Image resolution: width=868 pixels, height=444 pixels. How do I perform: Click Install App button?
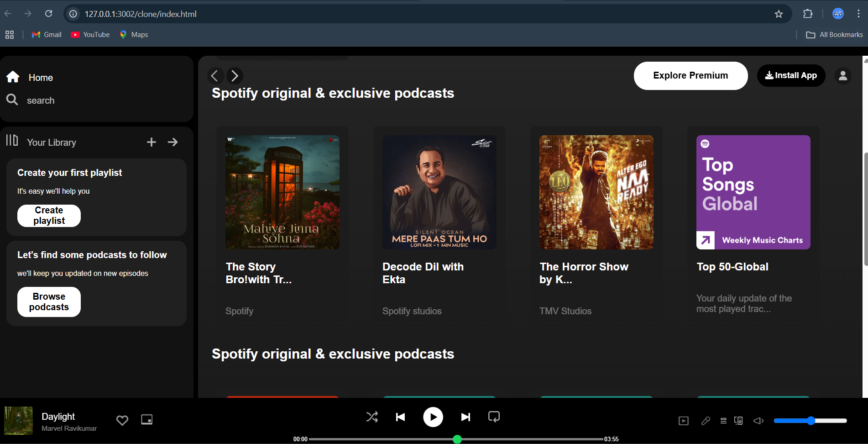(791, 75)
